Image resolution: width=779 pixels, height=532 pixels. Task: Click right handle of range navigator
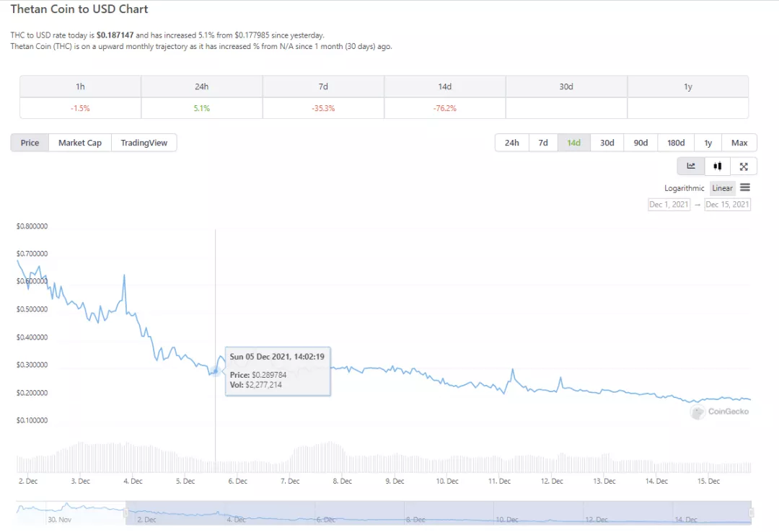click(751, 513)
